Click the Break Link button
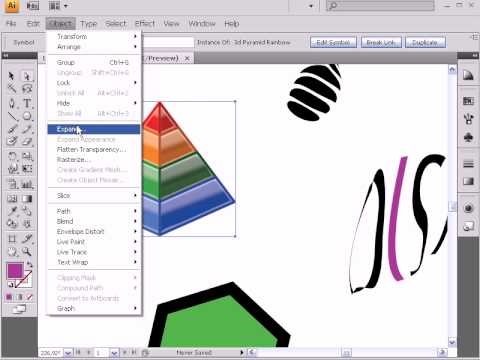The height and width of the screenshot is (360, 480). coord(381,43)
